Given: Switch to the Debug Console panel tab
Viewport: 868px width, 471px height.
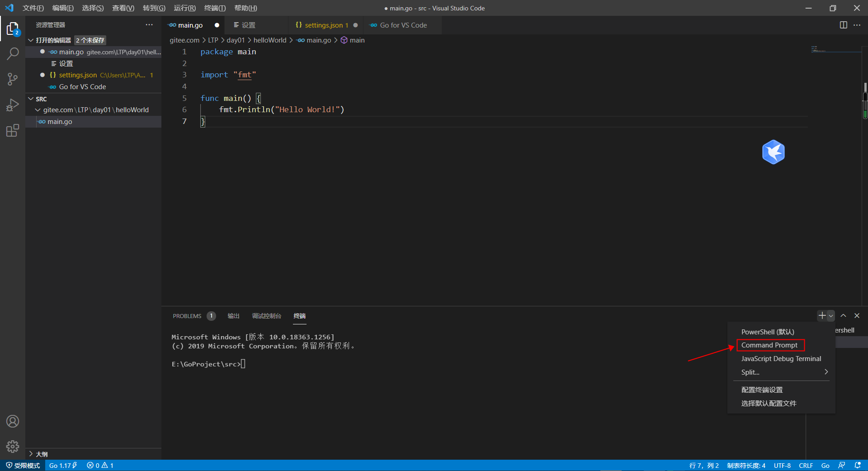Looking at the screenshot, I should click(266, 316).
